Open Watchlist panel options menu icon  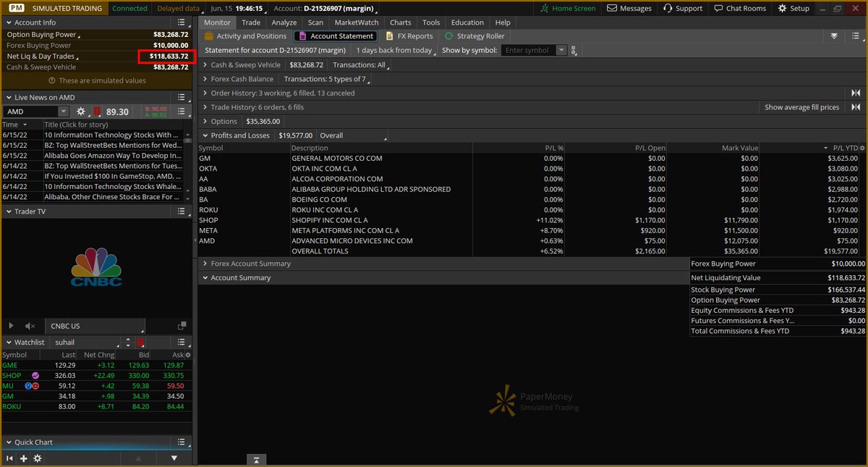coord(183,342)
